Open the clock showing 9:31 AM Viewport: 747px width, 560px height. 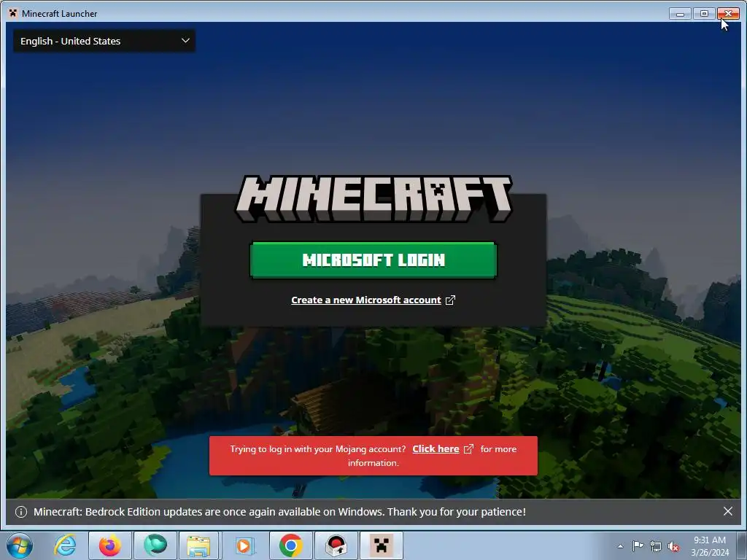[710, 545]
